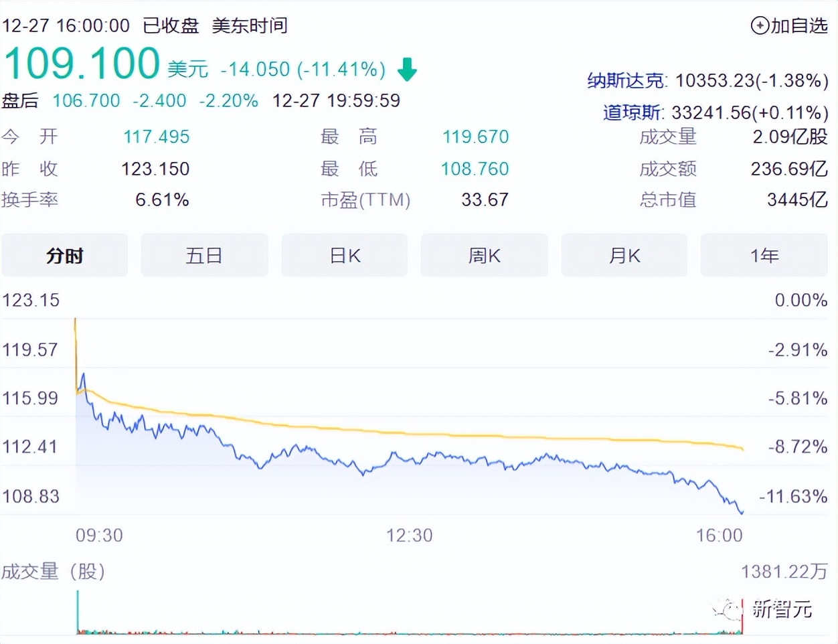This screenshot has height=644, width=838.
Task: Open the 日K chart tab
Action: (x=345, y=256)
